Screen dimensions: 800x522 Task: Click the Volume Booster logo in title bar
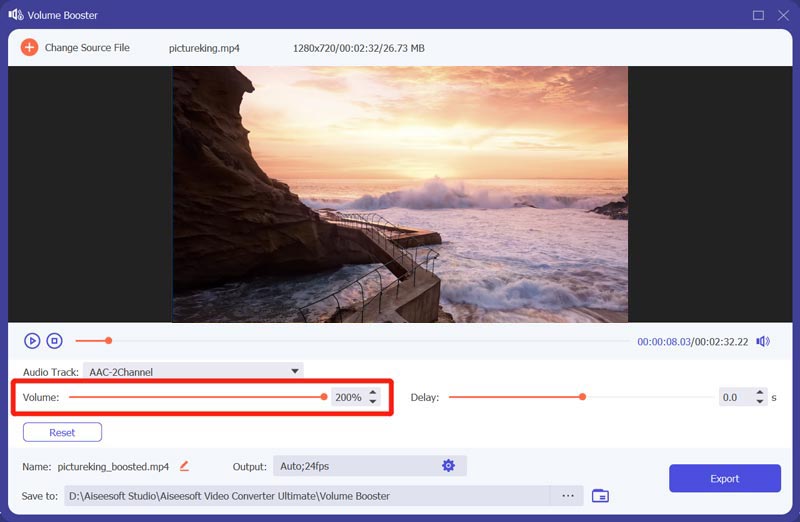[15, 15]
